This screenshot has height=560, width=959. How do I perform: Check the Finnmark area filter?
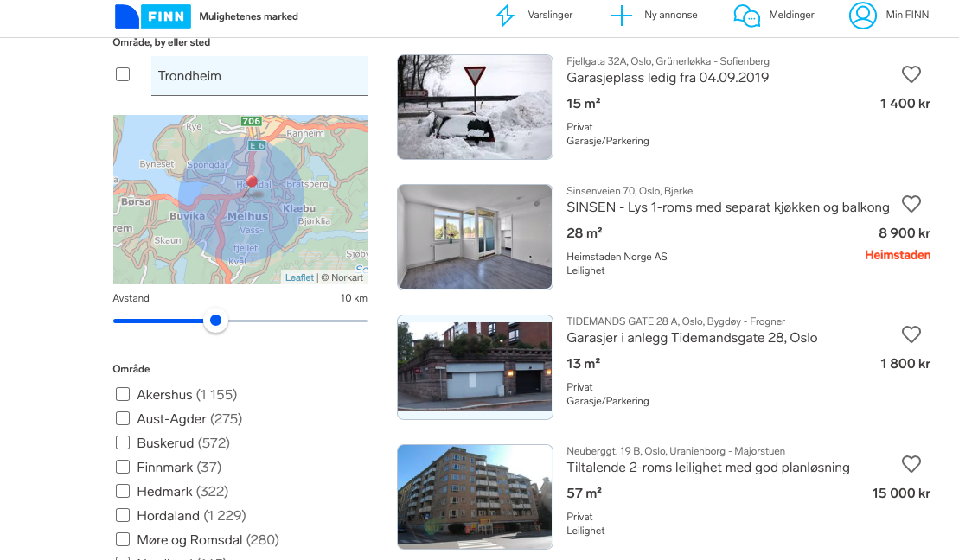tap(123, 467)
